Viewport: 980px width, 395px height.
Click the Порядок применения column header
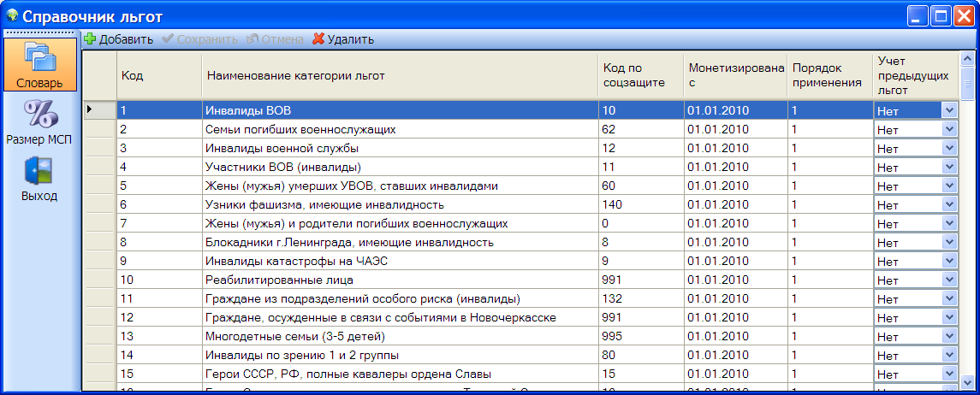point(829,76)
